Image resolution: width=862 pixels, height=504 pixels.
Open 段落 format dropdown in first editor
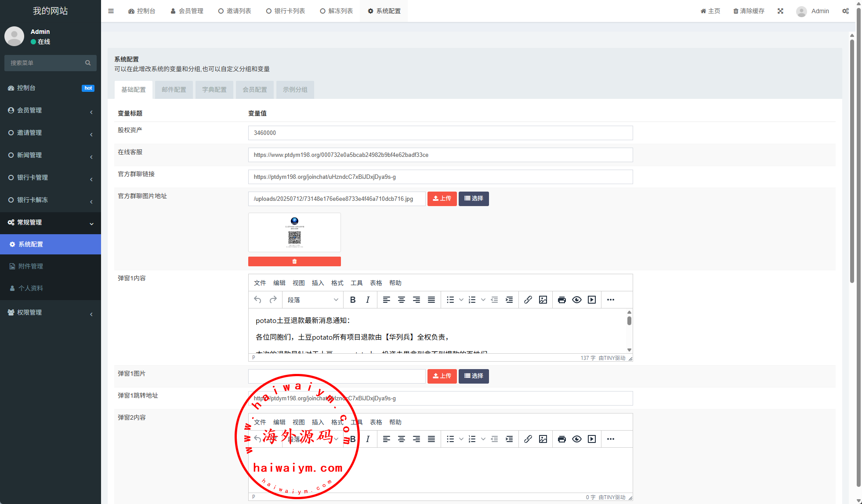coord(312,300)
